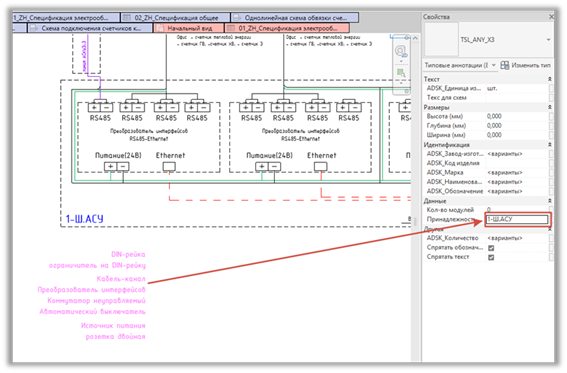Image resolution: width=567 pixels, height=373 pixels.
Task: Select the Высота (мм) value 0,000
Action: click(x=517, y=116)
